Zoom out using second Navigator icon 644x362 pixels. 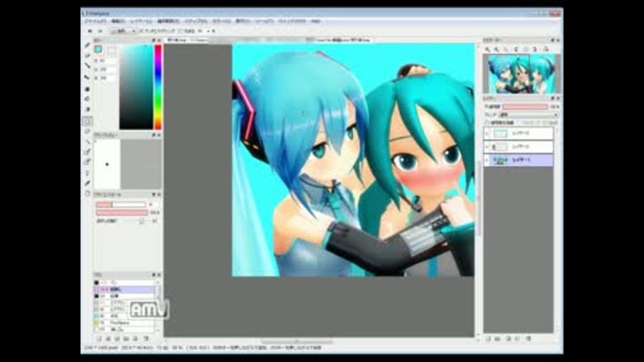pyautogui.click(x=497, y=49)
